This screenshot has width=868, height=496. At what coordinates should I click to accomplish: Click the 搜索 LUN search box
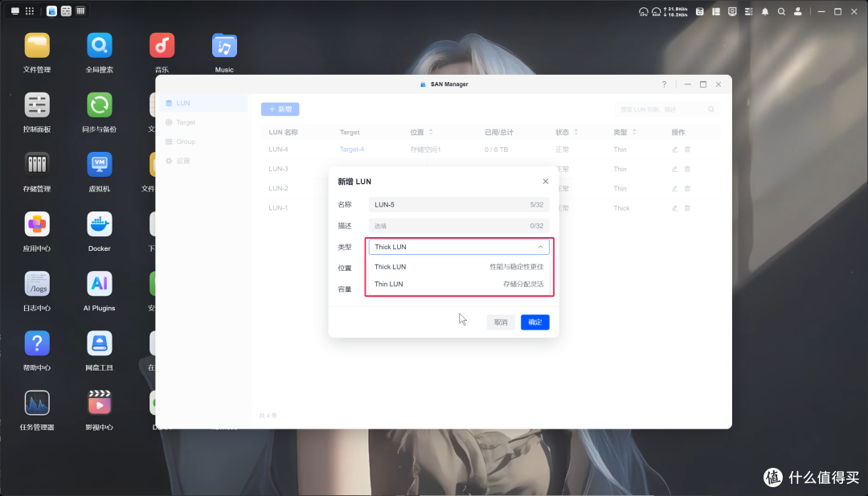click(666, 109)
